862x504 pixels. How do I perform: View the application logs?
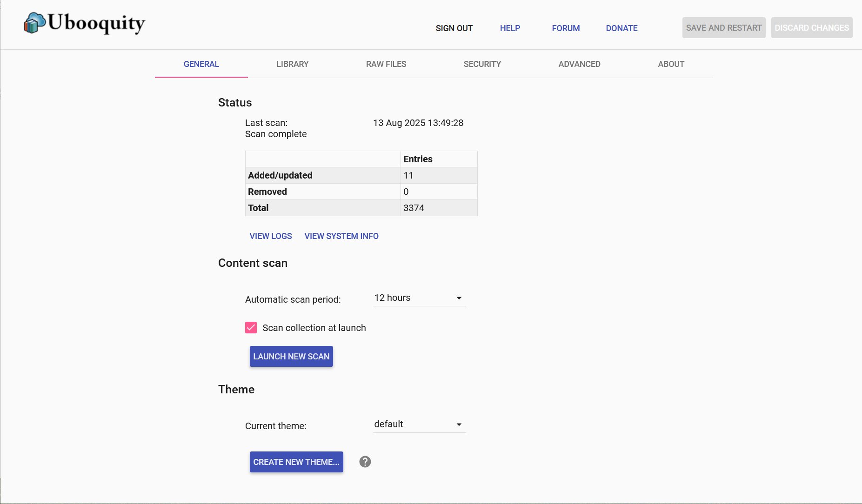click(270, 236)
